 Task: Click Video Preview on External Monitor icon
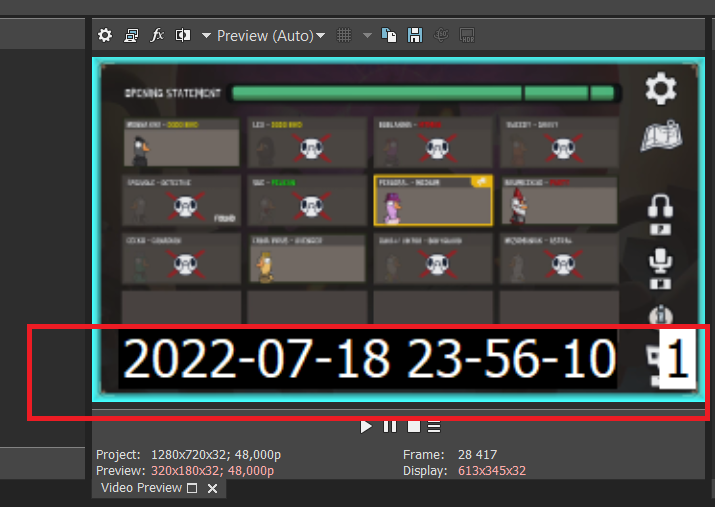point(131,35)
